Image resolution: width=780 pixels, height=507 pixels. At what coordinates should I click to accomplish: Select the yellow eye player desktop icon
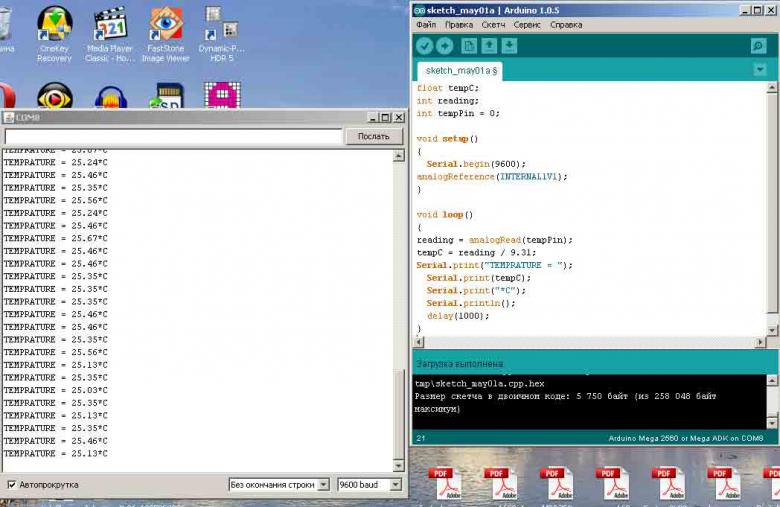pyautogui.click(x=55, y=96)
